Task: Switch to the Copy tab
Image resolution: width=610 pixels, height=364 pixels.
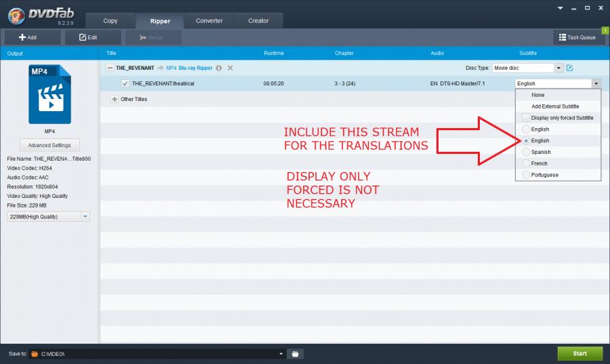Action: click(110, 21)
